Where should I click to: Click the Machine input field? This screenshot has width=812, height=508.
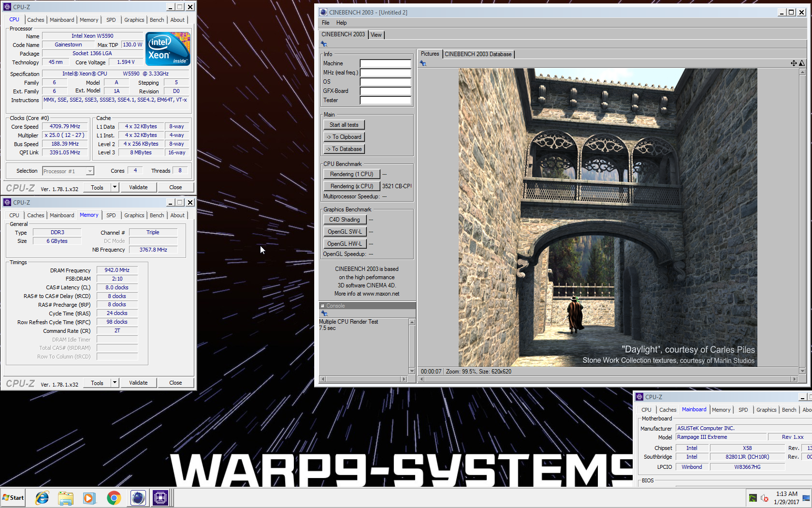[x=385, y=63]
